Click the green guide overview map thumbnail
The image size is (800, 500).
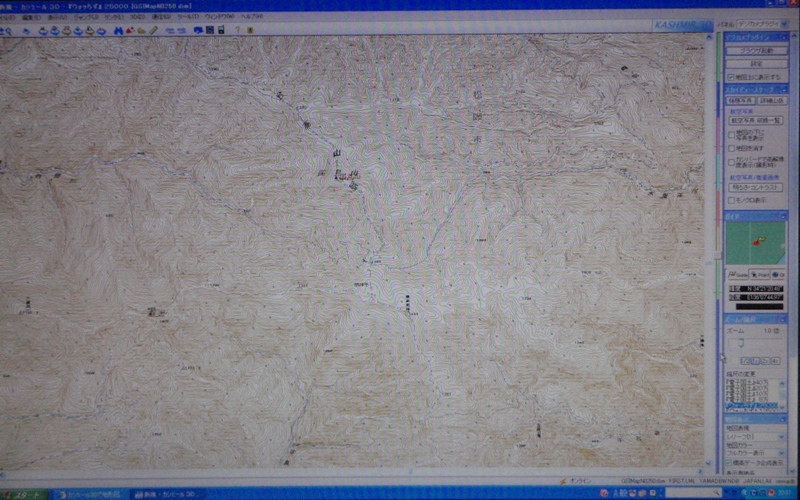pyautogui.click(x=756, y=243)
